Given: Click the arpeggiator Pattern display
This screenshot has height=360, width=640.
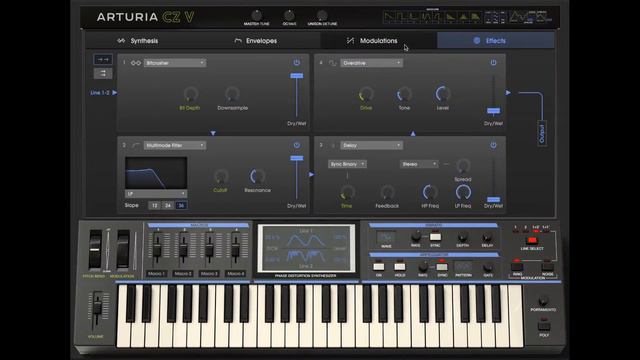Looking at the screenshot, I should point(463,267).
